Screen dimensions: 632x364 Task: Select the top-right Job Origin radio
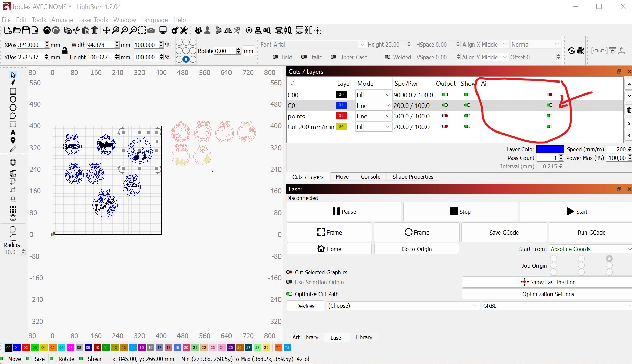coord(609,259)
